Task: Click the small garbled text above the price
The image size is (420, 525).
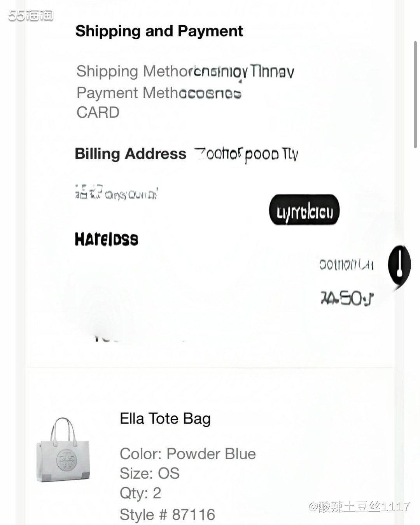Action: point(346,265)
